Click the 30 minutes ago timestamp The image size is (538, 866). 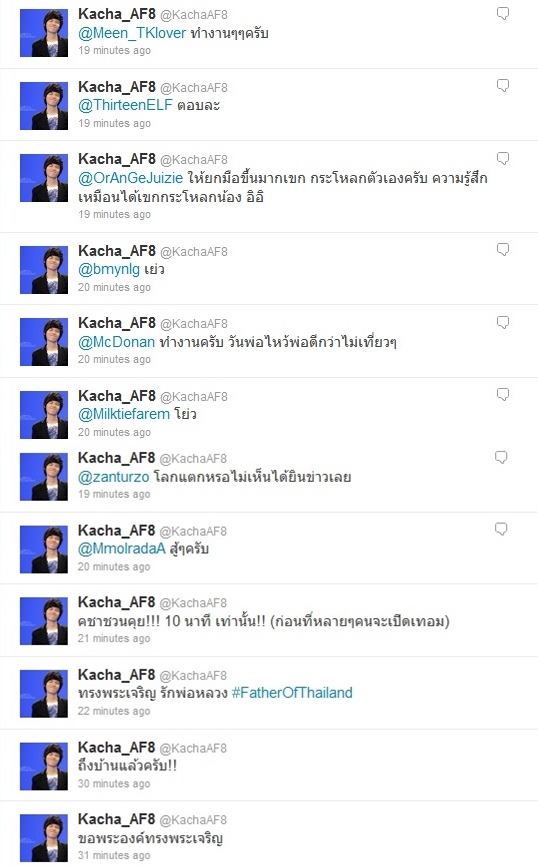(114, 784)
